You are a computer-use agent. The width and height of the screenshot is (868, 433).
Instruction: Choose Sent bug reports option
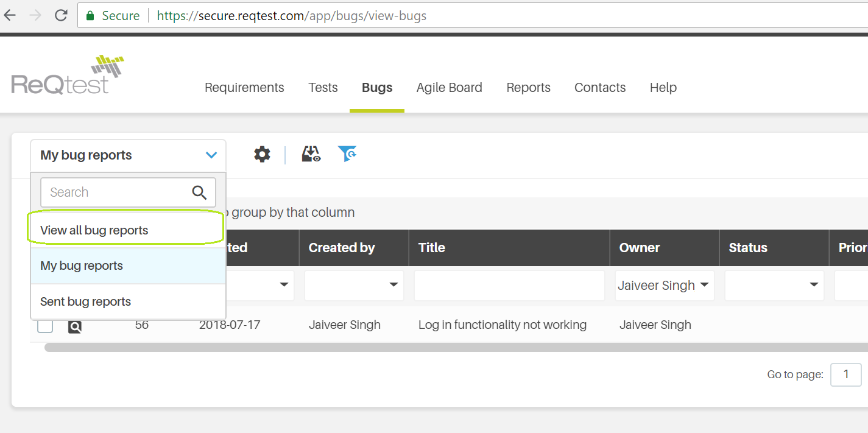[x=86, y=301]
